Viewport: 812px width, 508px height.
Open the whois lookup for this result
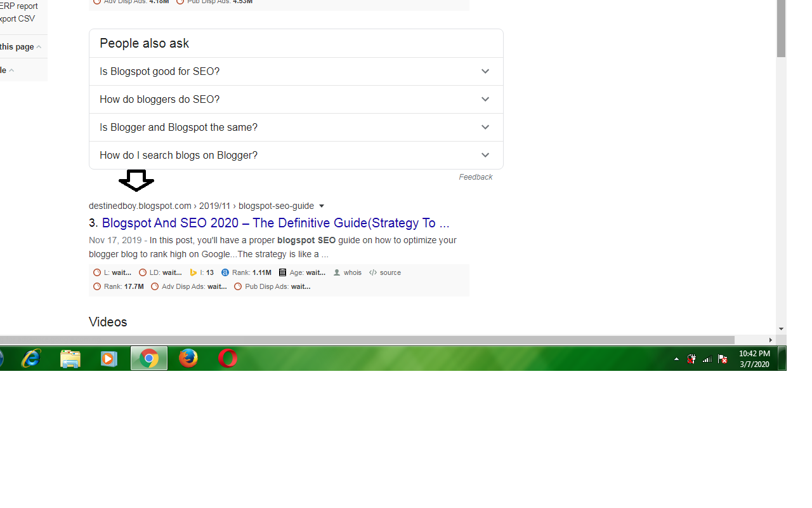click(347, 272)
